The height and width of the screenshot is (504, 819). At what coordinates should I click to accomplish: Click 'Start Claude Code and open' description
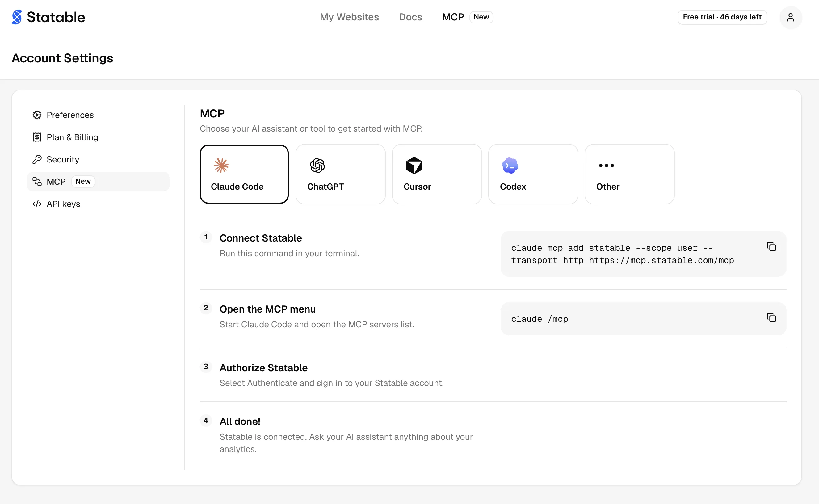317,324
